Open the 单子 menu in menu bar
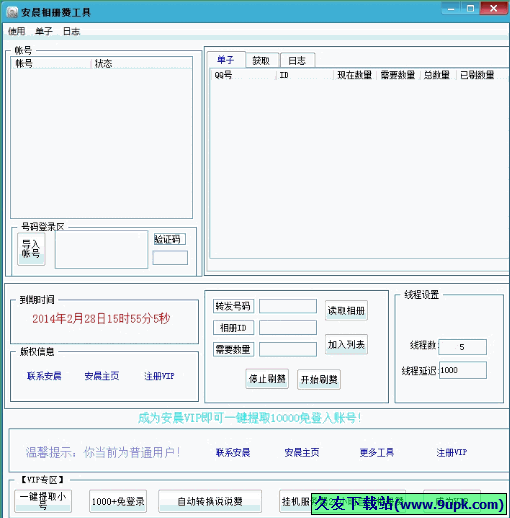 [44, 31]
